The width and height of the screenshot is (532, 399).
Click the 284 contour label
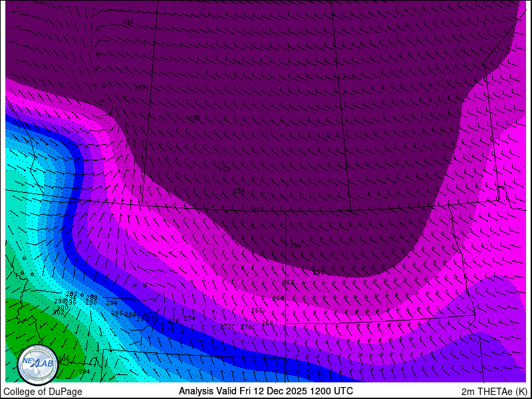pos(112,303)
